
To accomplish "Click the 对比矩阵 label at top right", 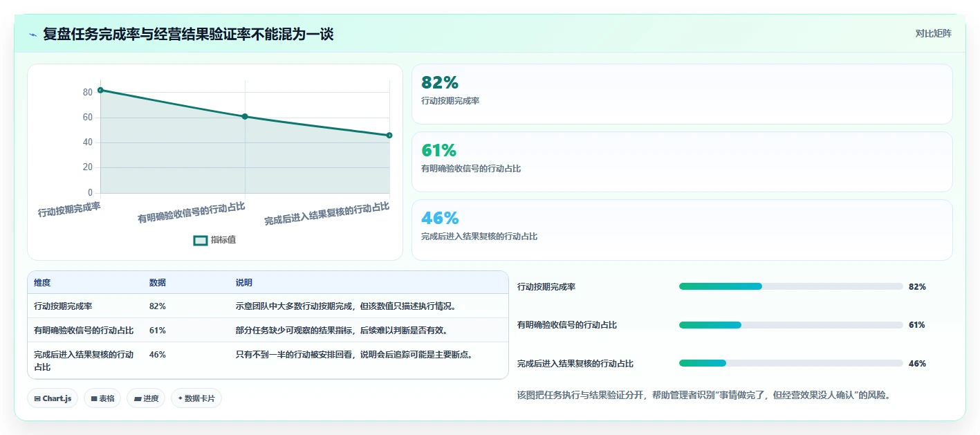I will coord(933,33).
